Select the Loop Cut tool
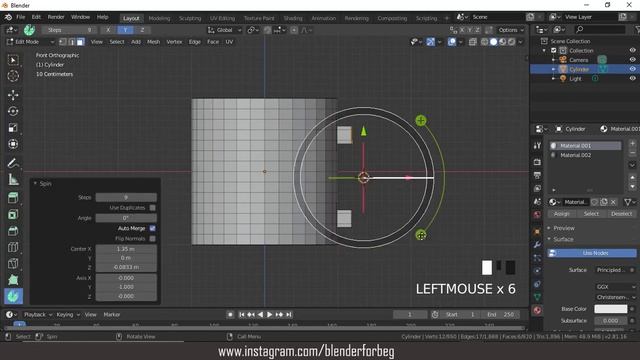The height and width of the screenshot is (360, 640). [13, 247]
